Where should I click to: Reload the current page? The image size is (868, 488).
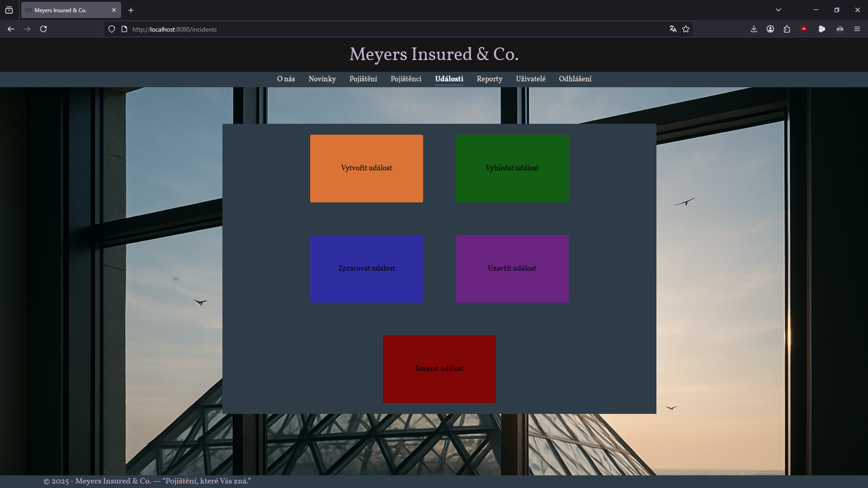43,29
